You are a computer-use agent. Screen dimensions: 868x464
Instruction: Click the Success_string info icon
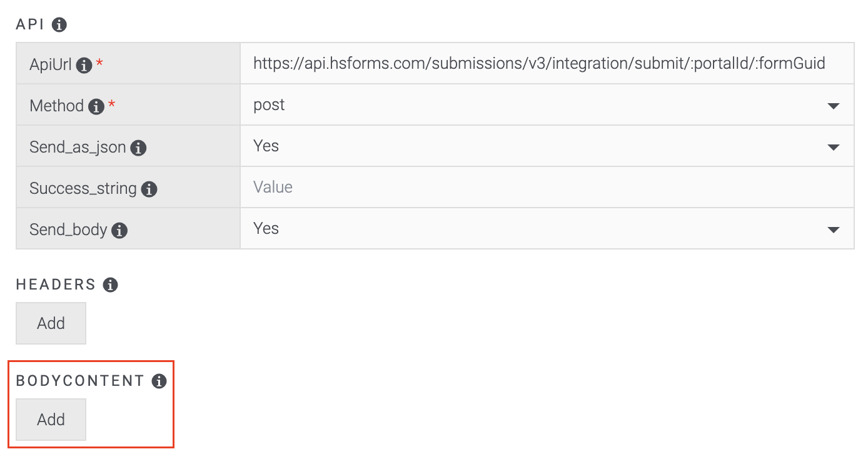point(149,189)
